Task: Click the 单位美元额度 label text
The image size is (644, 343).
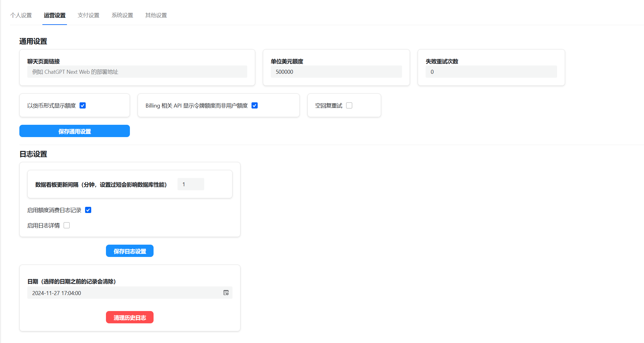Action: (287, 61)
